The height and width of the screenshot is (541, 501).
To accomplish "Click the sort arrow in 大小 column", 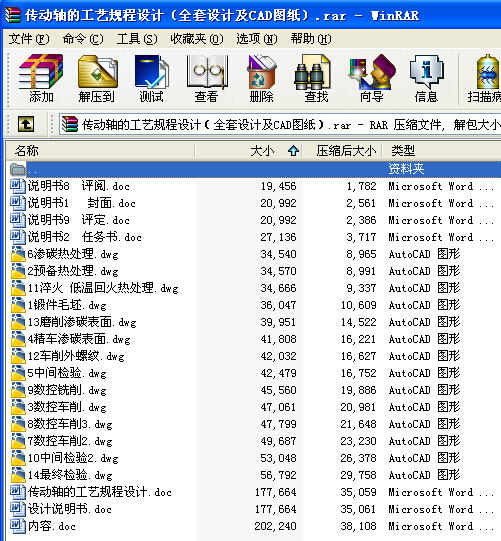I will (x=293, y=151).
